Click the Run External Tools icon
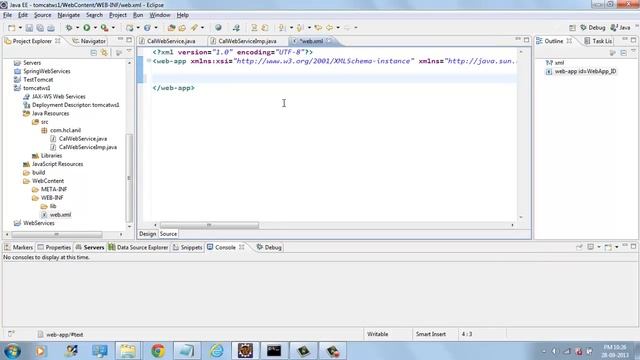 [x=104, y=28]
